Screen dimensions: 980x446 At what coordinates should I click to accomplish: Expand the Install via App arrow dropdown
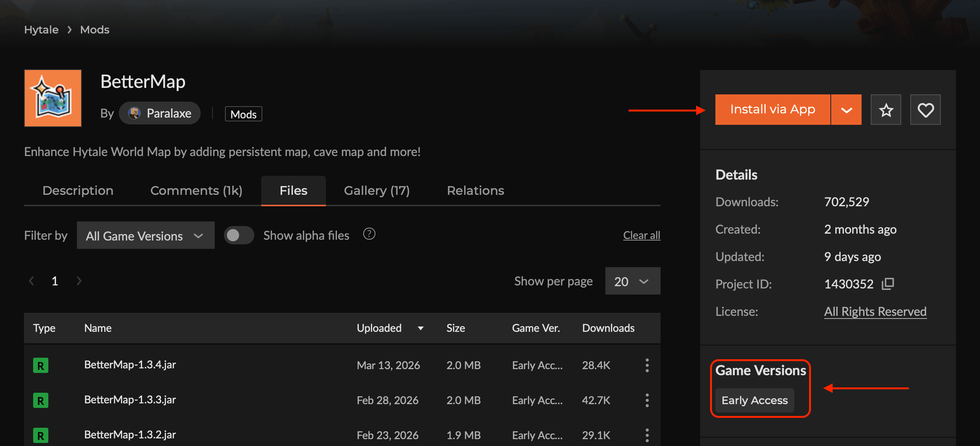[846, 110]
